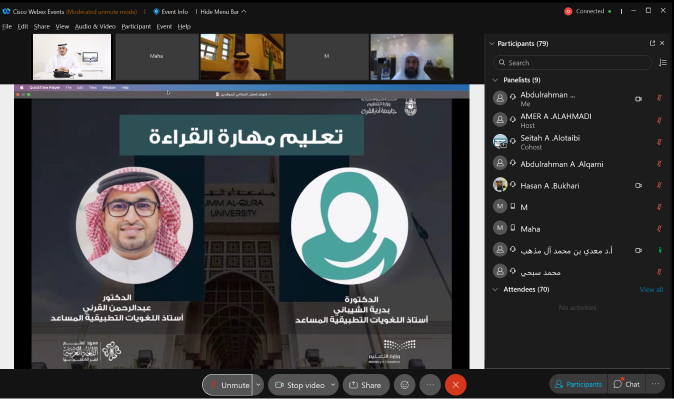Click muted mic icon for AMER A .ALAHMADI
This screenshot has height=399, width=674.
click(x=659, y=120)
